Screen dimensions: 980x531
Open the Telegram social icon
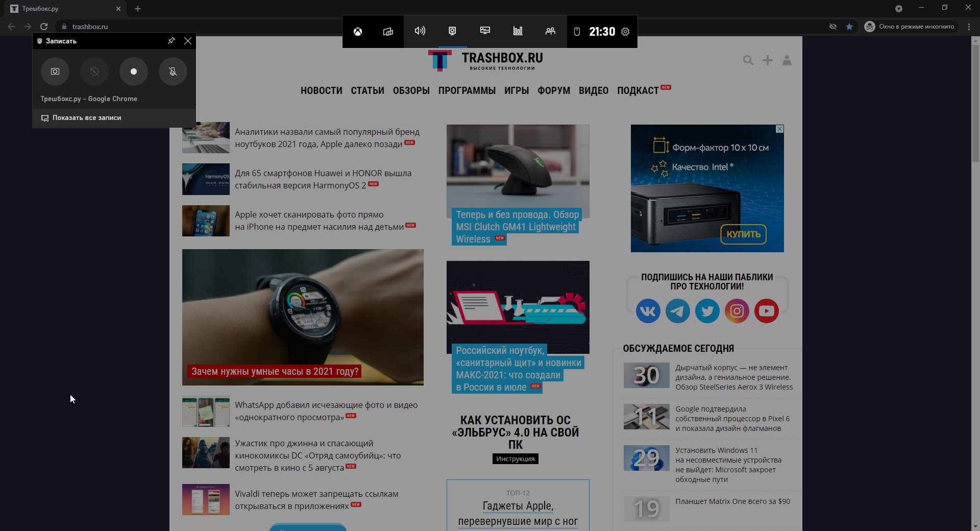[678, 311]
